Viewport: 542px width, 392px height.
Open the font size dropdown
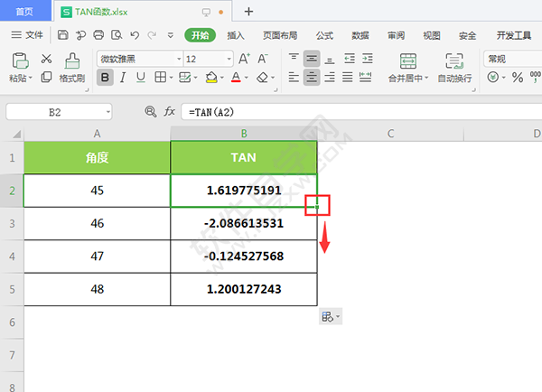coord(229,59)
